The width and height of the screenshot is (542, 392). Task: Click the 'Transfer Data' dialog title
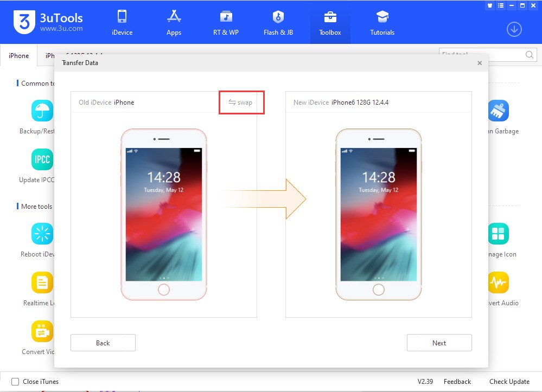pos(80,63)
